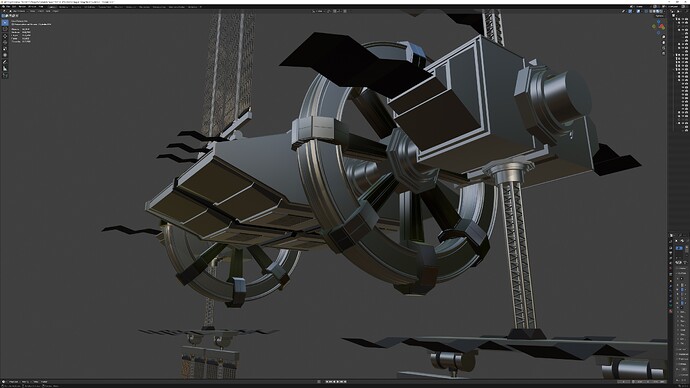Image resolution: width=690 pixels, height=388 pixels.
Task: Open the shading options dropdown arrow
Action: (664, 11)
